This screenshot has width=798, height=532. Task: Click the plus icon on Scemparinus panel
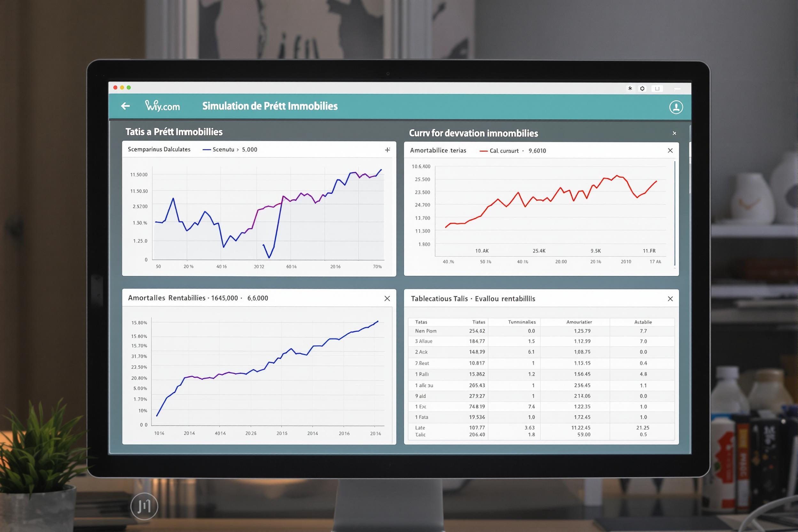387,150
